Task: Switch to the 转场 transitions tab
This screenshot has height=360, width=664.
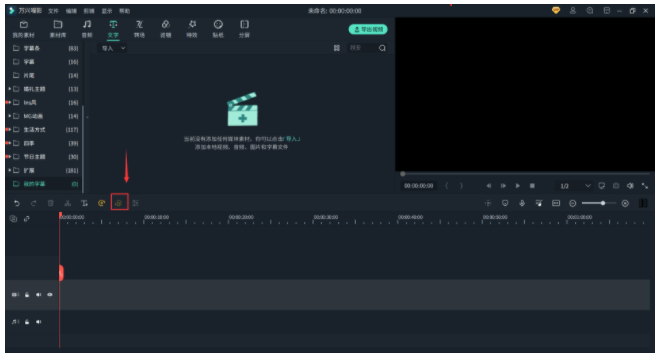Action: point(139,28)
